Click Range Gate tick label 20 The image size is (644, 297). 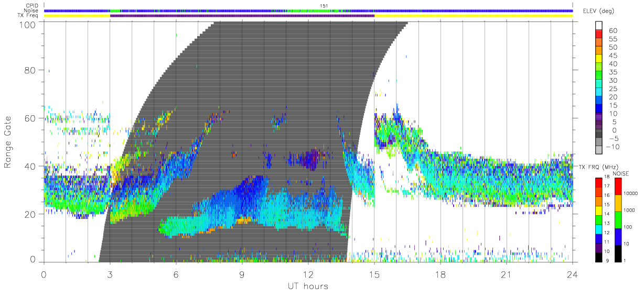tap(30, 214)
